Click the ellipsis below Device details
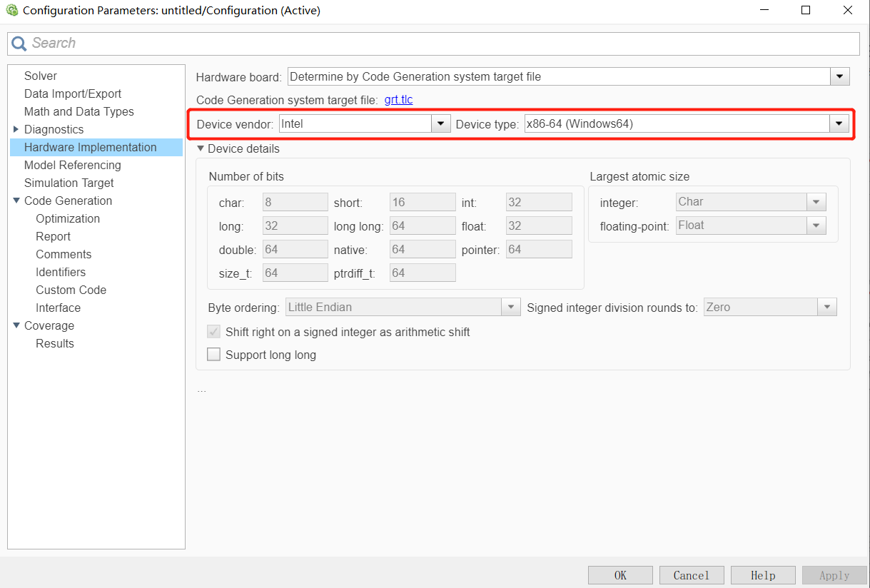Image resolution: width=870 pixels, height=588 pixels. (201, 390)
